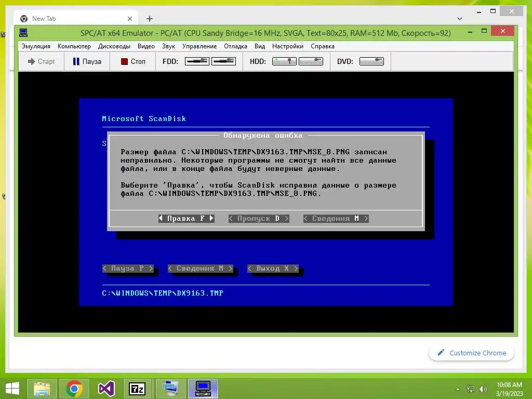
Task: Select the Chrome New Tab tab
Action: 76,19
